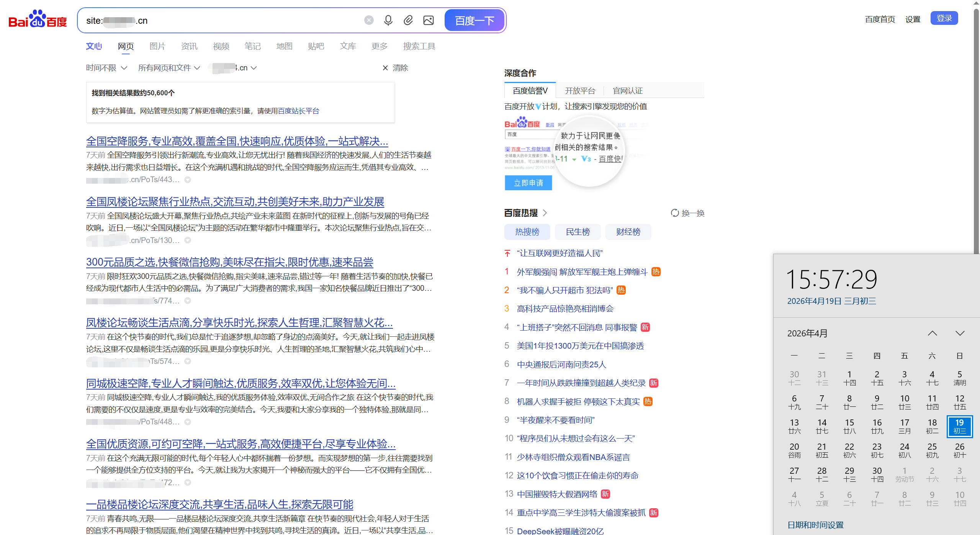Click the round icon after the PoTs/448 URL
Viewport: 980px width, 535px height.
tap(188, 422)
